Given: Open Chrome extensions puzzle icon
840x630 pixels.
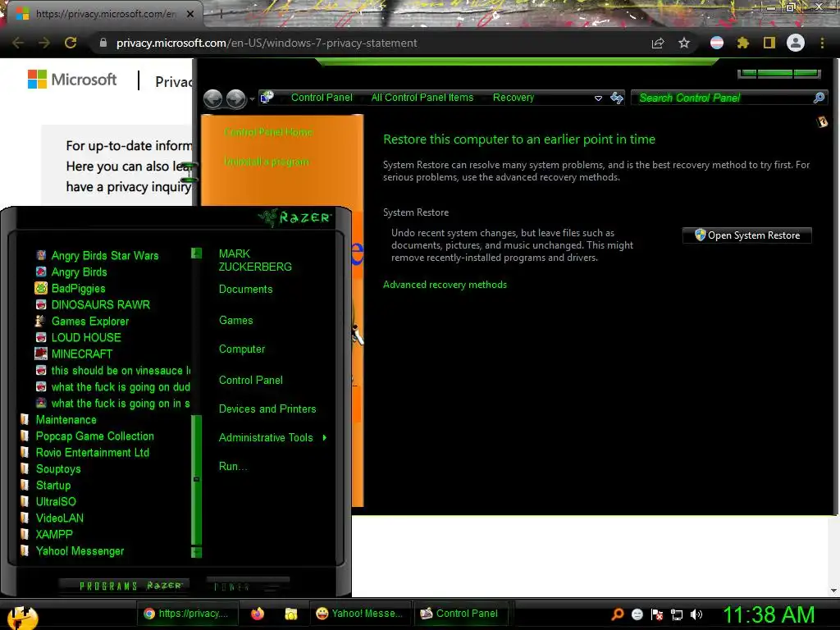Looking at the screenshot, I should (x=742, y=43).
